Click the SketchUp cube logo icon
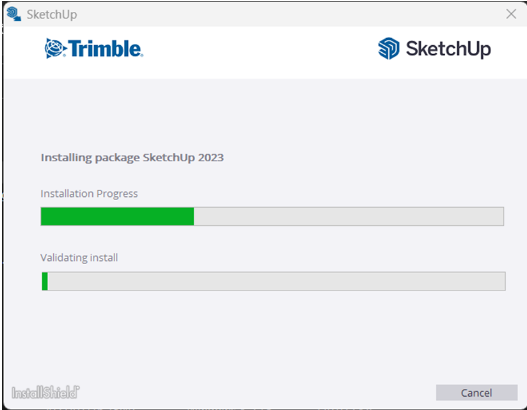Image resolution: width=527 pixels, height=410 pixels. (x=389, y=48)
